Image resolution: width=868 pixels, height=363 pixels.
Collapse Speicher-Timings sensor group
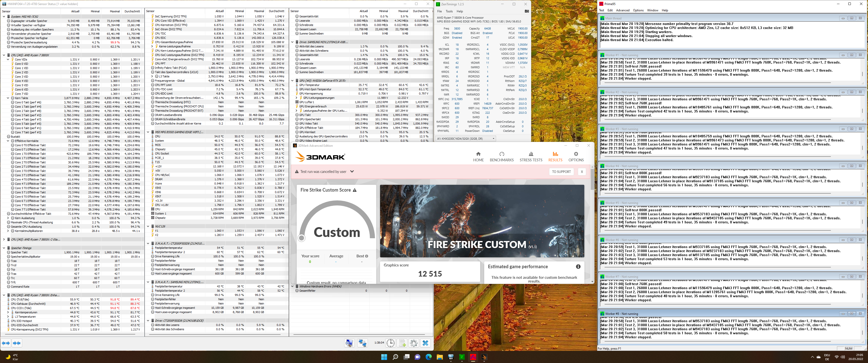pos(4,248)
